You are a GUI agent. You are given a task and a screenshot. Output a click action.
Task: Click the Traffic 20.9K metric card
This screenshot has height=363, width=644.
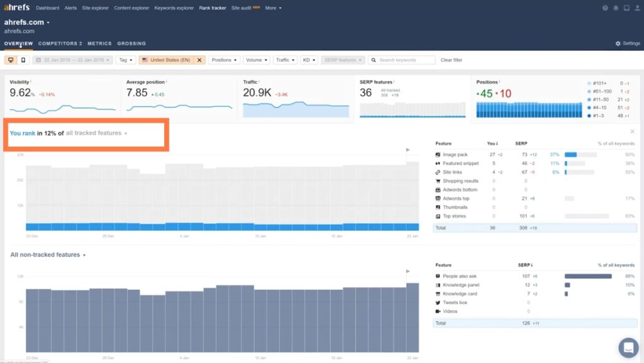(x=296, y=99)
